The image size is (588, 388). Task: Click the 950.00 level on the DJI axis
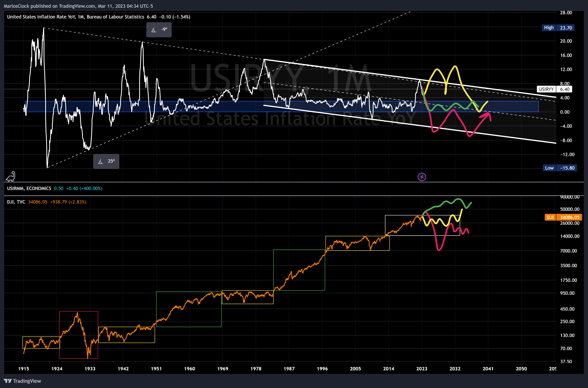click(x=567, y=293)
